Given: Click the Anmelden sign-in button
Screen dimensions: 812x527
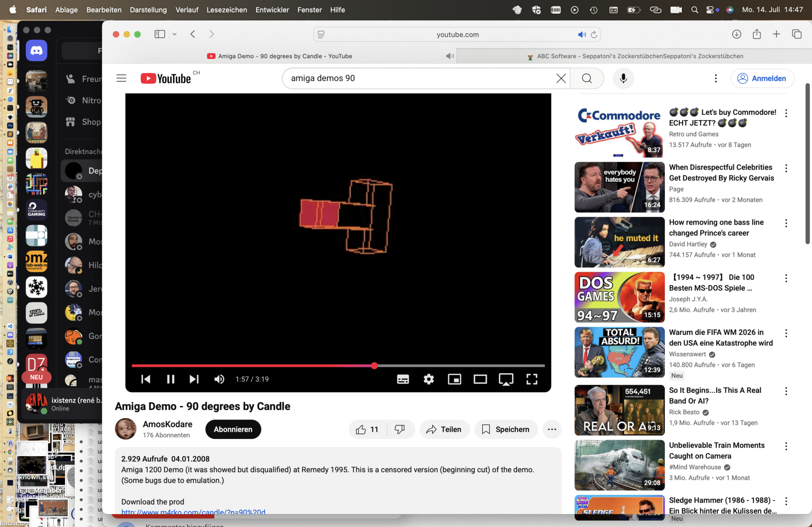Looking at the screenshot, I should (x=762, y=78).
